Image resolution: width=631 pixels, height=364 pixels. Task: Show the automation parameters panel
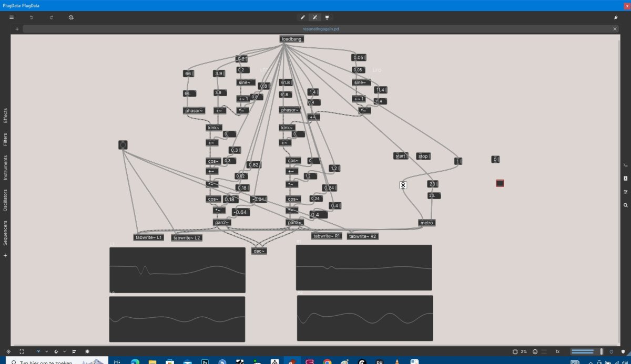click(x=625, y=192)
